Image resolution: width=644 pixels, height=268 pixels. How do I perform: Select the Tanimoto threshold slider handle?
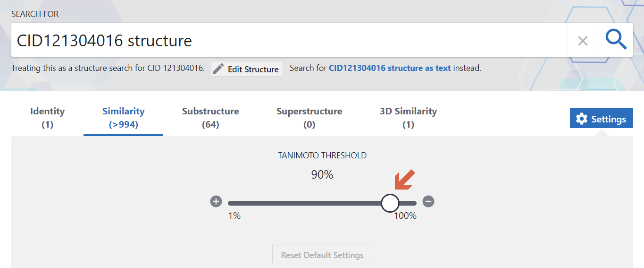coord(390,203)
